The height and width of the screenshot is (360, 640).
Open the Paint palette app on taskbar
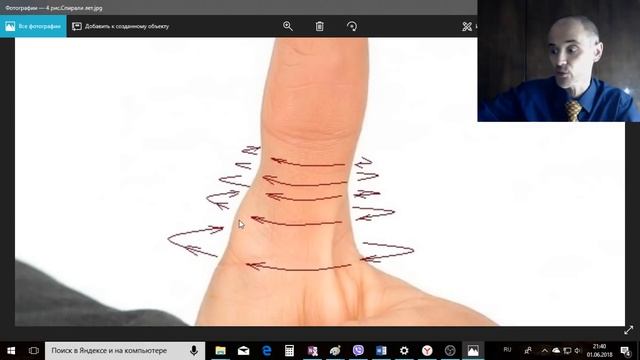pos(336,351)
